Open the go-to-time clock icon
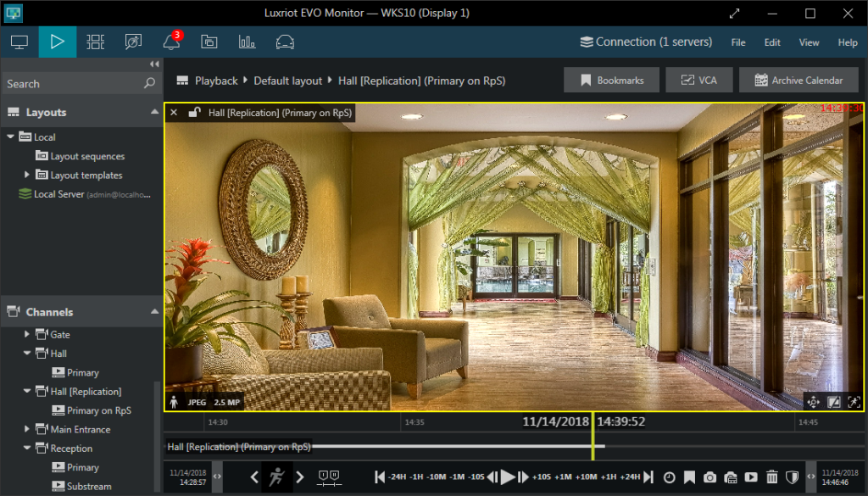 click(x=670, y=477)
